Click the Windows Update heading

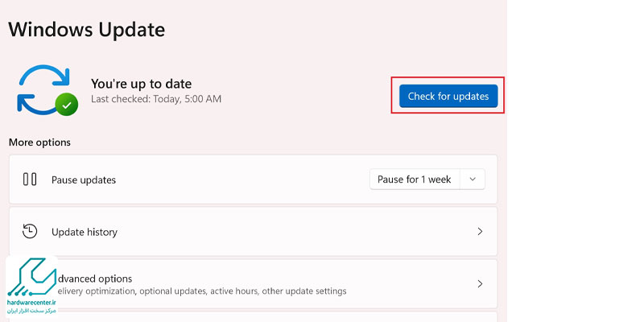(x=87, y=30)
